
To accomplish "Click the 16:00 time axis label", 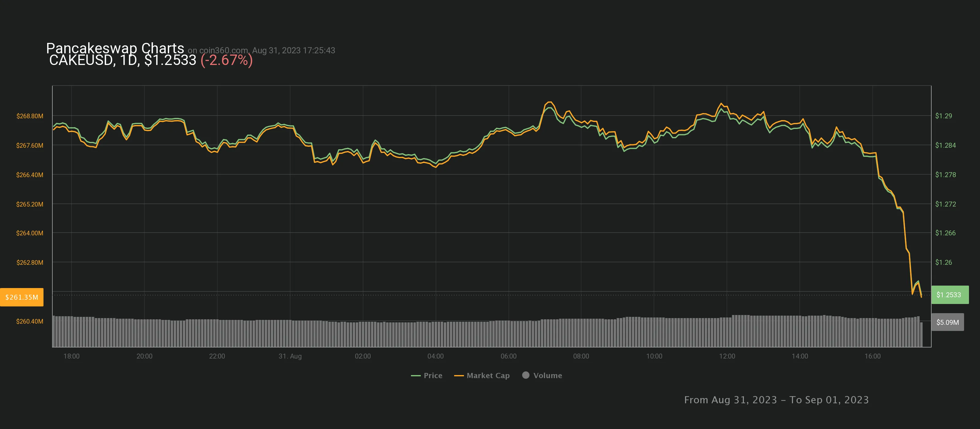I will [872, 356].
